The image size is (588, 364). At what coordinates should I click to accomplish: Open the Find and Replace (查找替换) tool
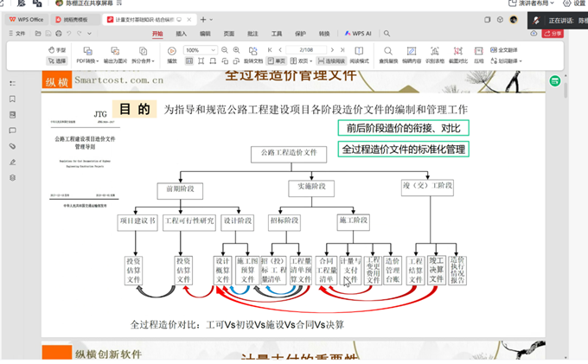pyautogui.click(x=388, y=54)
